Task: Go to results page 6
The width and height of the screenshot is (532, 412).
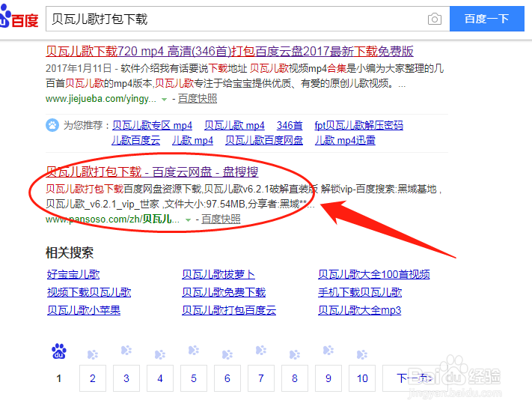Action: point(227,378)
